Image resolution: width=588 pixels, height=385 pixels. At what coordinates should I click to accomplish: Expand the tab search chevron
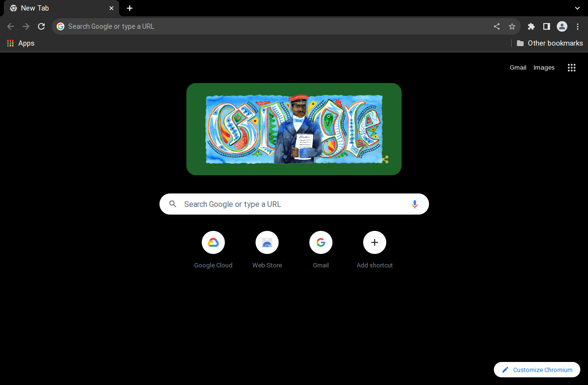click(x=577, y=8)
